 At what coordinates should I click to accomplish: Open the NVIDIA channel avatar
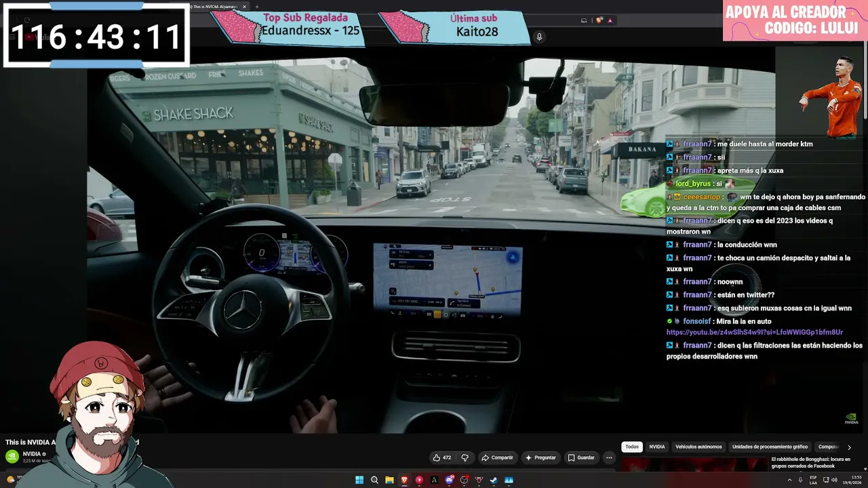pyautogui.click(x=12, y=456)
